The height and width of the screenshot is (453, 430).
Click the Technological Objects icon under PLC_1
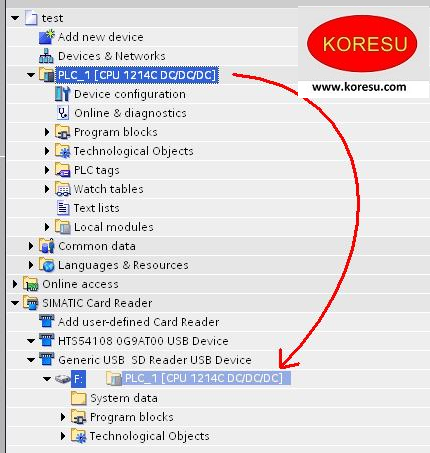(62, 151)
